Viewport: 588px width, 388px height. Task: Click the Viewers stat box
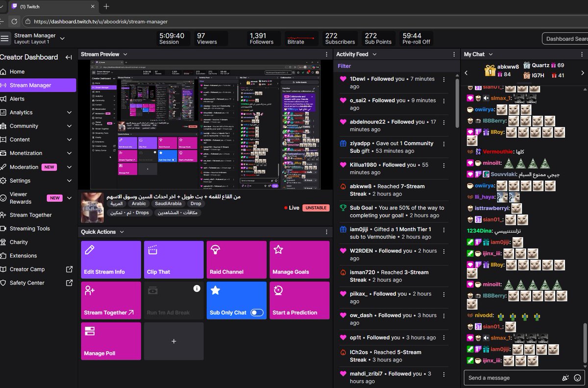pyautogui.click(x=211, y=39)
